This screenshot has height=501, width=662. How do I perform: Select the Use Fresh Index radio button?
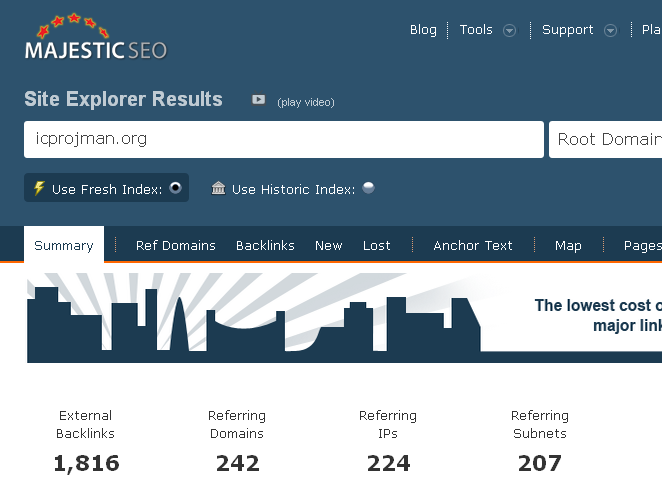[x=175, y=188]
